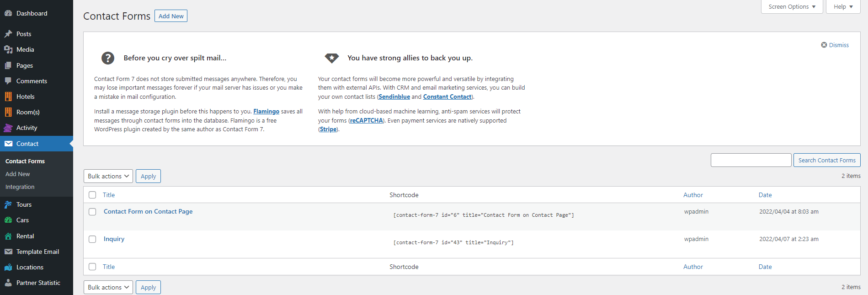Image resolution: width=868 pixels, height=295 pixels.
Task: Sort by Date in footer row
Action: [765, 267]
